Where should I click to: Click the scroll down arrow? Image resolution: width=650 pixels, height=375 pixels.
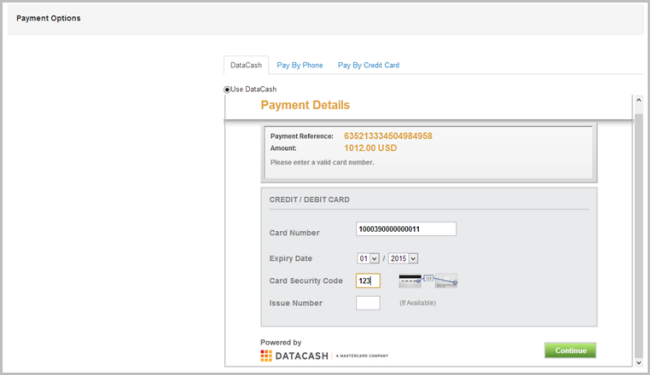point(639,363)
